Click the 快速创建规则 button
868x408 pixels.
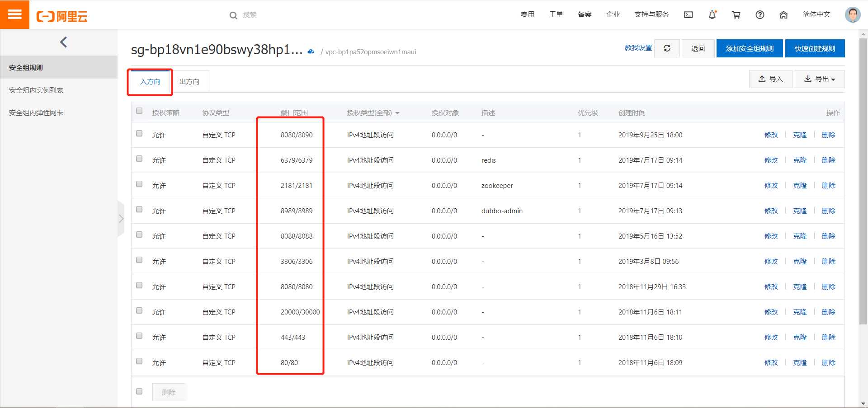pos(815,48)
